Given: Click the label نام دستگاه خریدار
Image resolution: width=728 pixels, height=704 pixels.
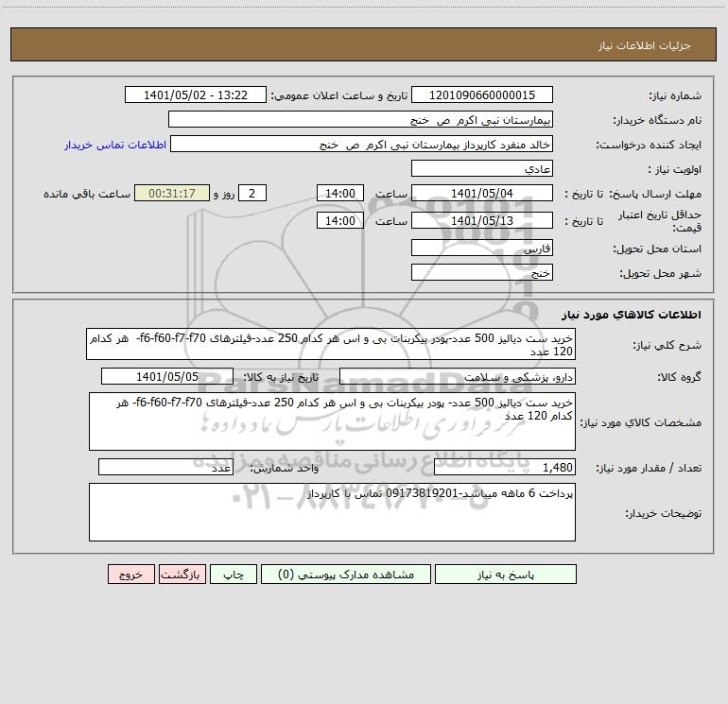Looking at the screenshot, I should point(657,120).
